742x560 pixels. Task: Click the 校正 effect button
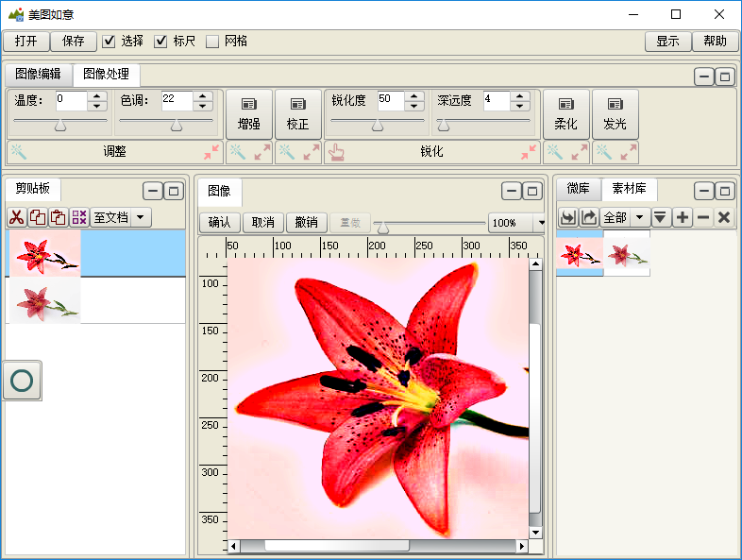pyautogui.click(x=298, y=114)
